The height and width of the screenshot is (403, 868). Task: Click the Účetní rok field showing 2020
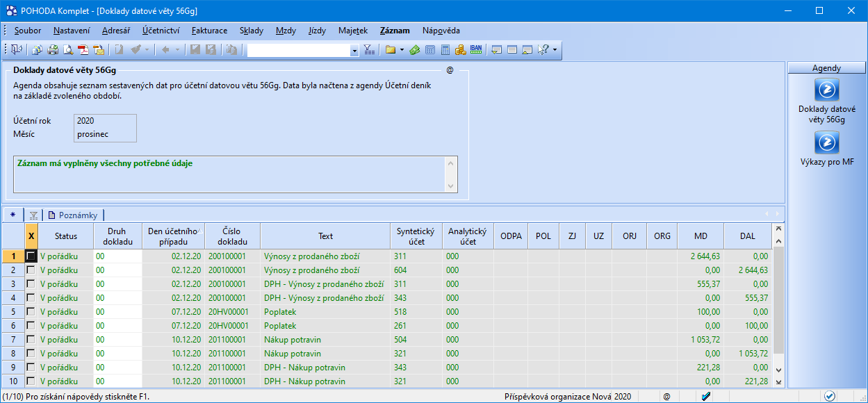(x=105, y=121)
